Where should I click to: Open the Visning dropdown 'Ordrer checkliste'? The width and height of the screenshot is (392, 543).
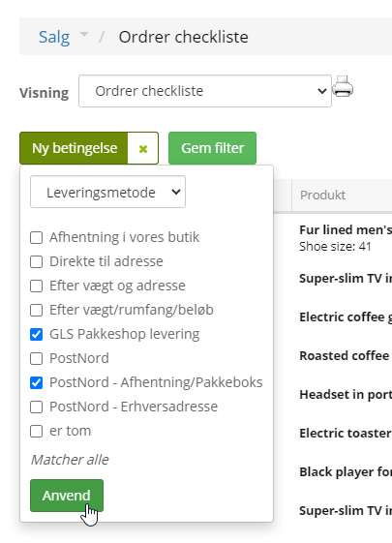[x=205, y=91]
